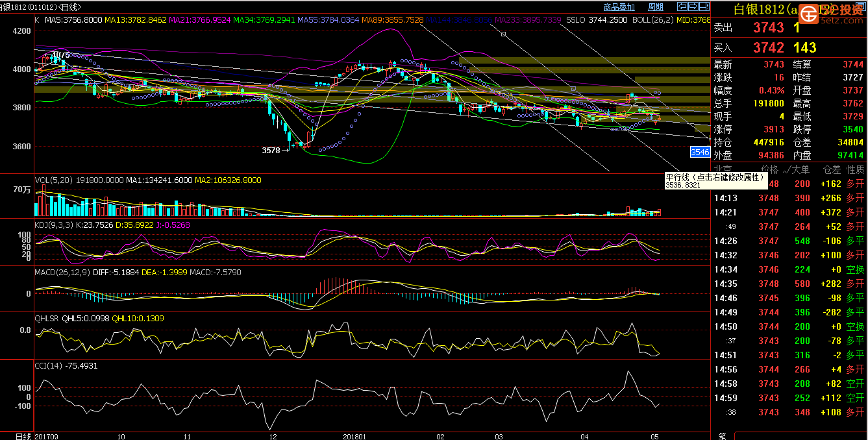Screen dimensions: 868x440
Task: Click the CCI(14) indicator label
Action: [49, 366]
